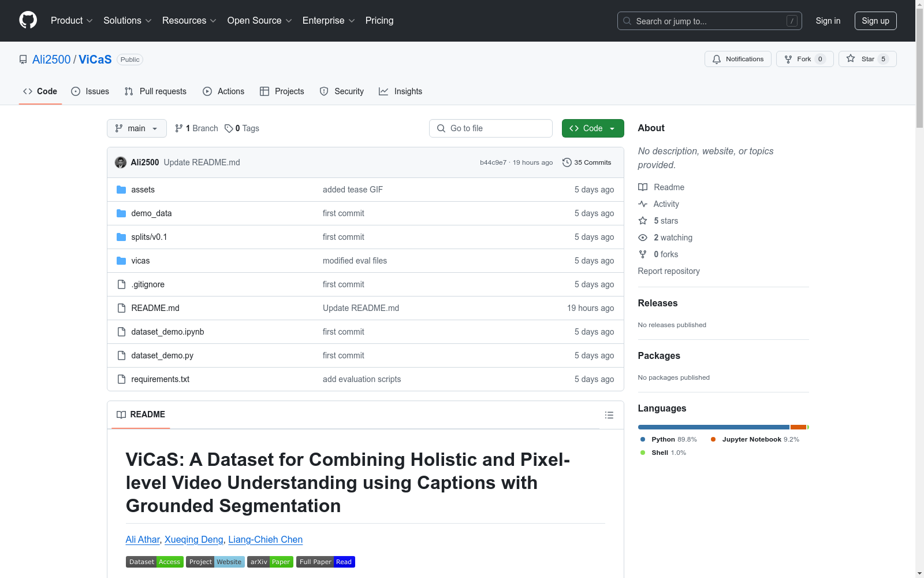The width and height of the screenshot is (924, 578).
Task: Click the requirements.txt file icon
Action: (121, 379)
